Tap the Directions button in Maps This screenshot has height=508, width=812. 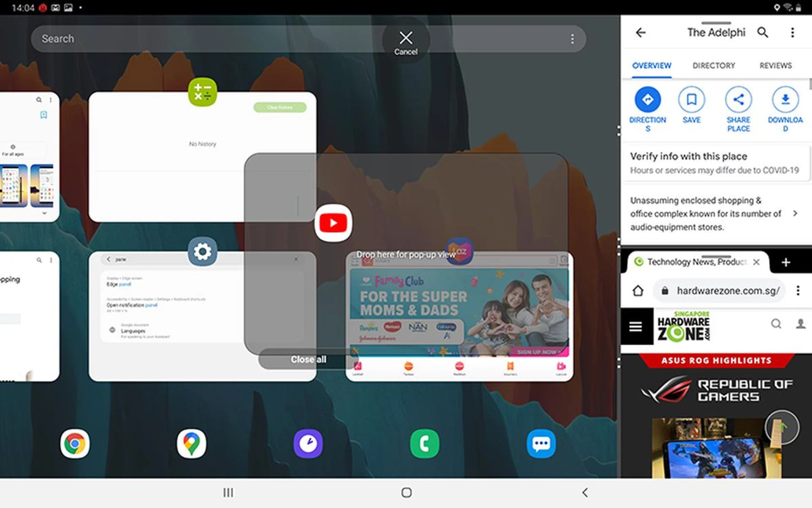tap(647, 100)
